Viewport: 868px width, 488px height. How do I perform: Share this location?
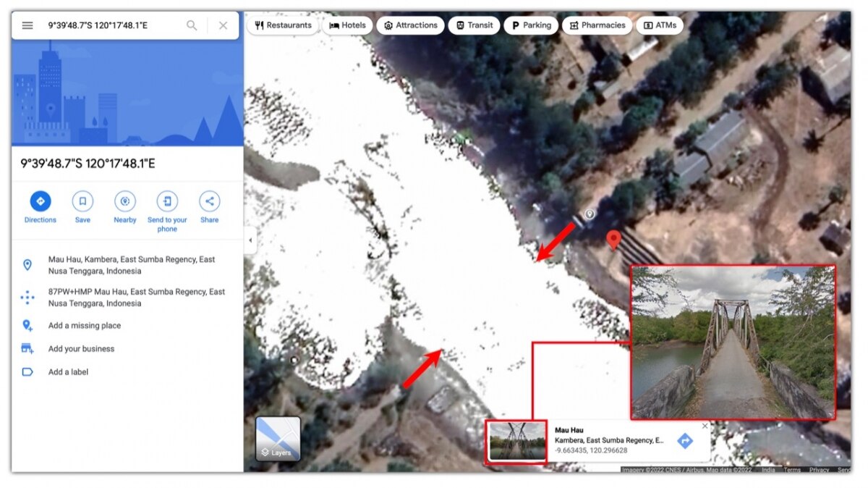click(x=210, y=201)
